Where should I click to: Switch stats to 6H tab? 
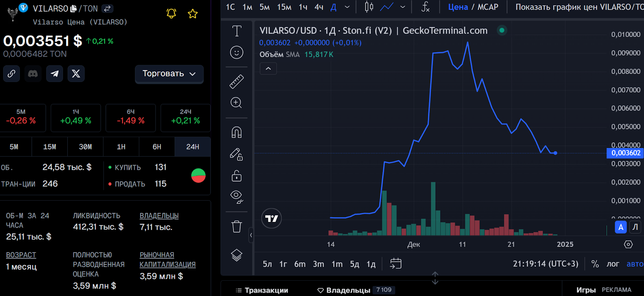157,147
